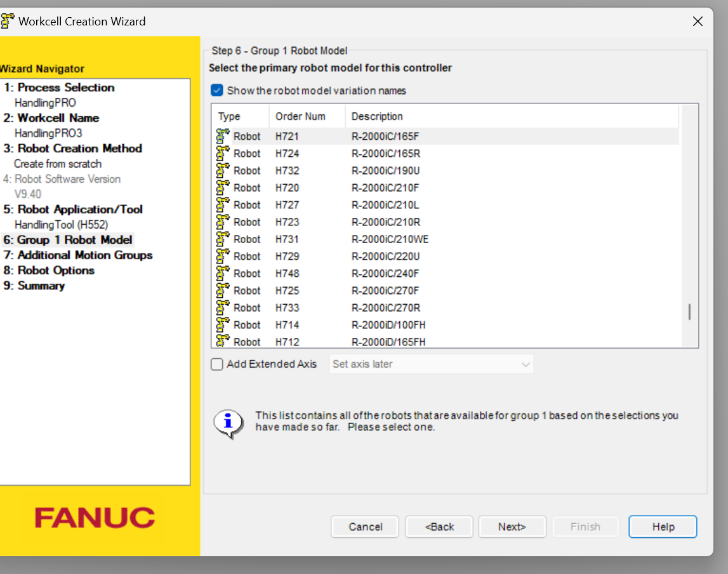Click robot icon for R-2000iD/165FH row
The width and height of the screenshot is (728, 574).
click(223, 340)
